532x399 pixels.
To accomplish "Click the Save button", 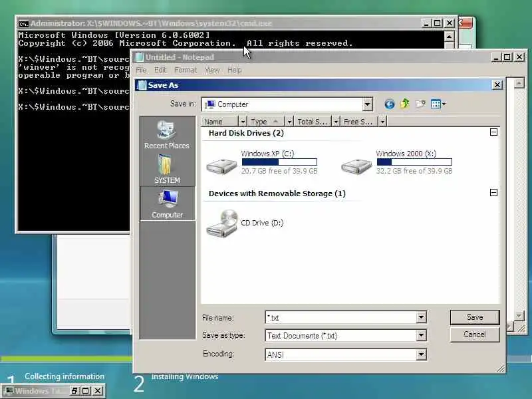I will click(475, 317).
